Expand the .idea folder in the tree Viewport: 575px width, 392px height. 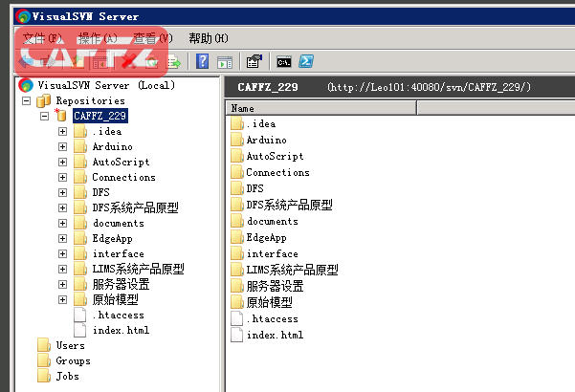(63, 131)
